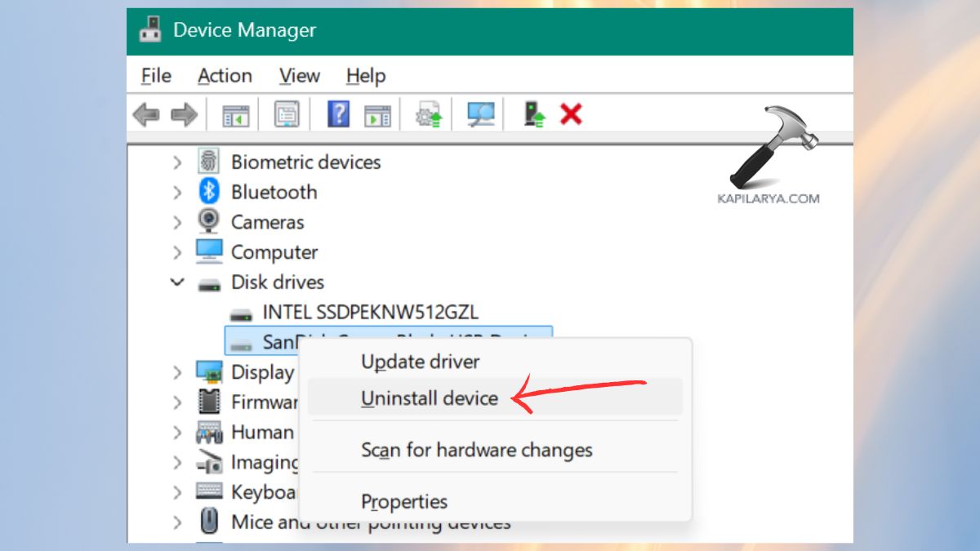The width and height of the screenshot is (980, 551).
Task: Choose Update driver from context menu
Action: coord(420,362)
